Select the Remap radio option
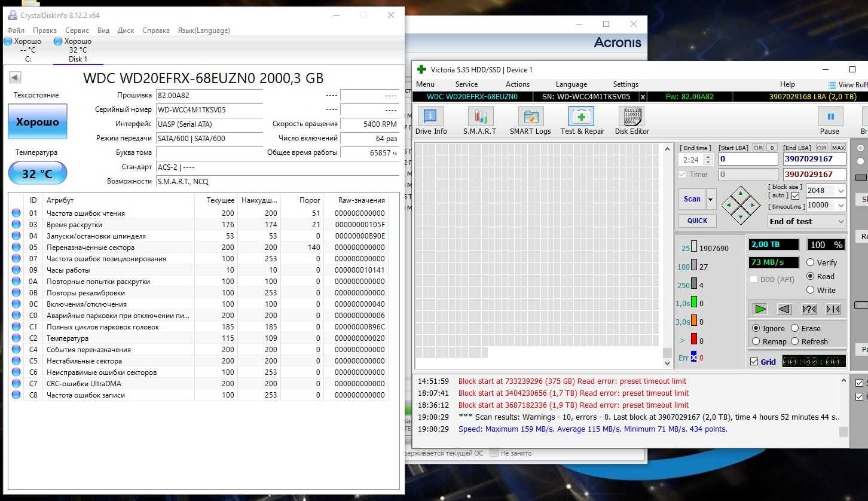This screenshot has width=868, height=501. [756, 341]
